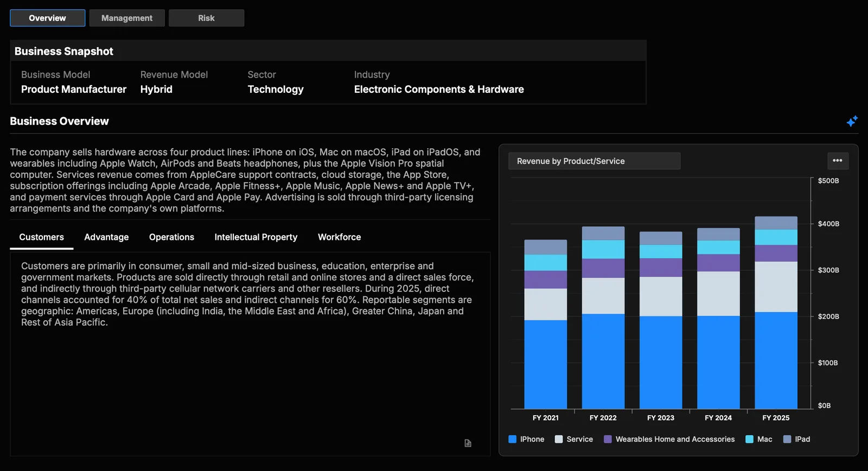Click the Product Manufacturer value

(x=74, y=89)
